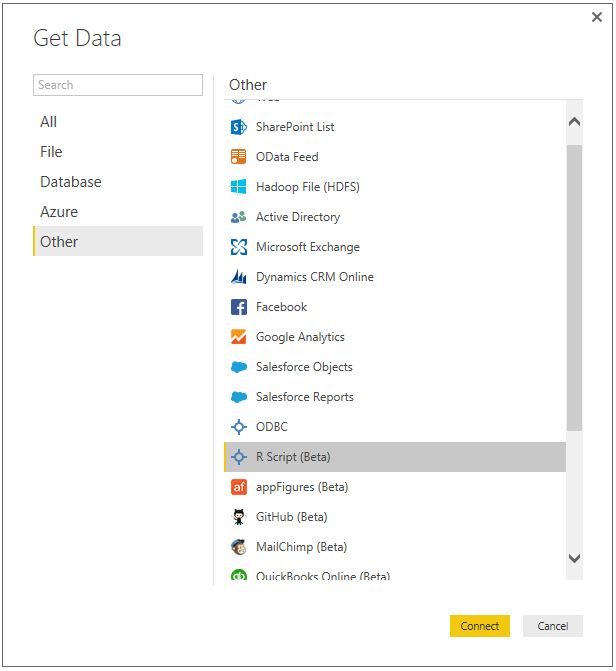Select GitHub (Beta) text entry
Viewport: 616px width, 671px height.
292,517
